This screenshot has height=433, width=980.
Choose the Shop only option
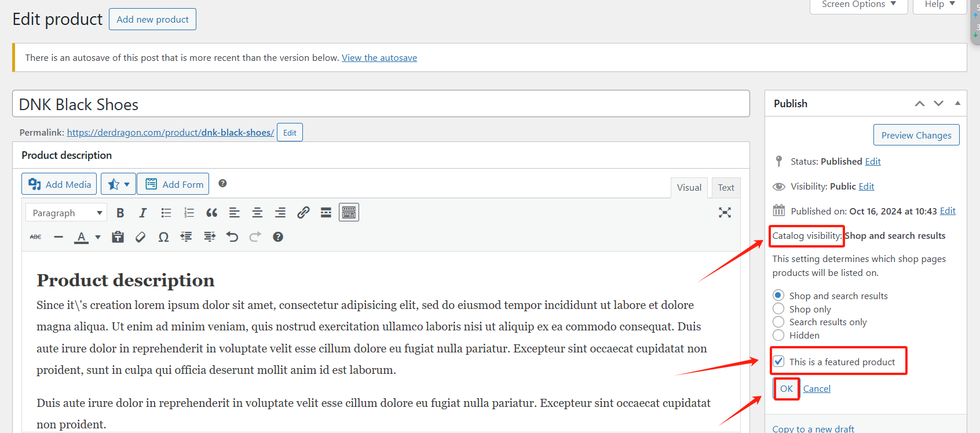coord(778,309)
